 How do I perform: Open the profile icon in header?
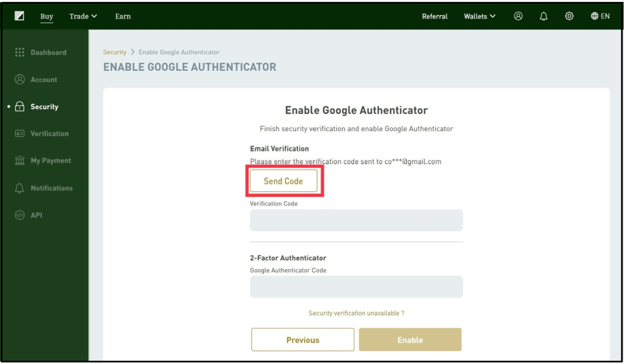pyautogui.click(x=518, y=16)
